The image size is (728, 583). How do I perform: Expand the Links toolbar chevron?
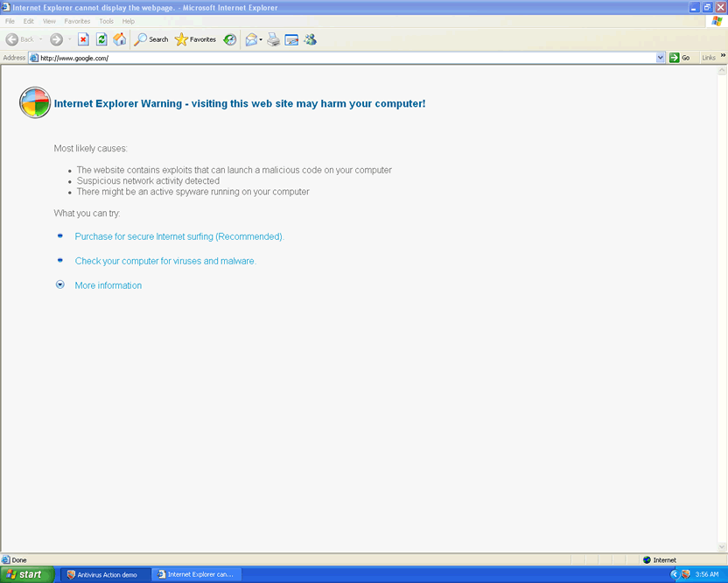pyautogui.click(x=723, y=56)
